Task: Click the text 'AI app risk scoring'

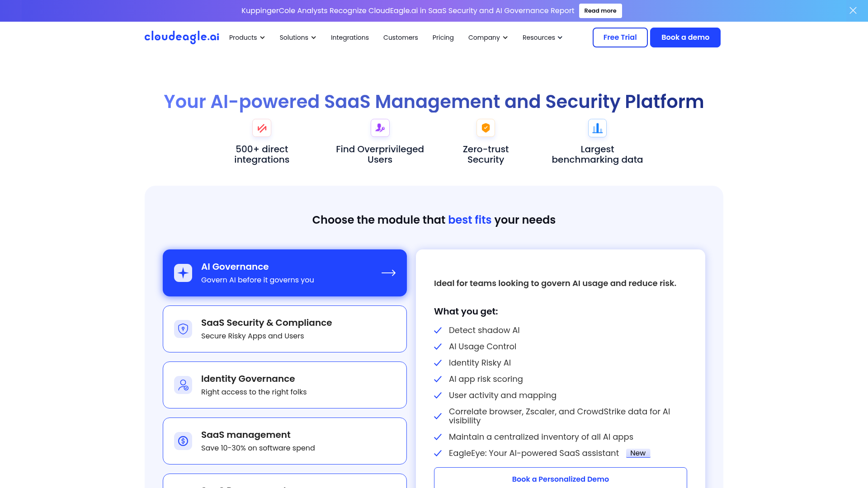Action: pyautogui.click(x=486, y=379)
